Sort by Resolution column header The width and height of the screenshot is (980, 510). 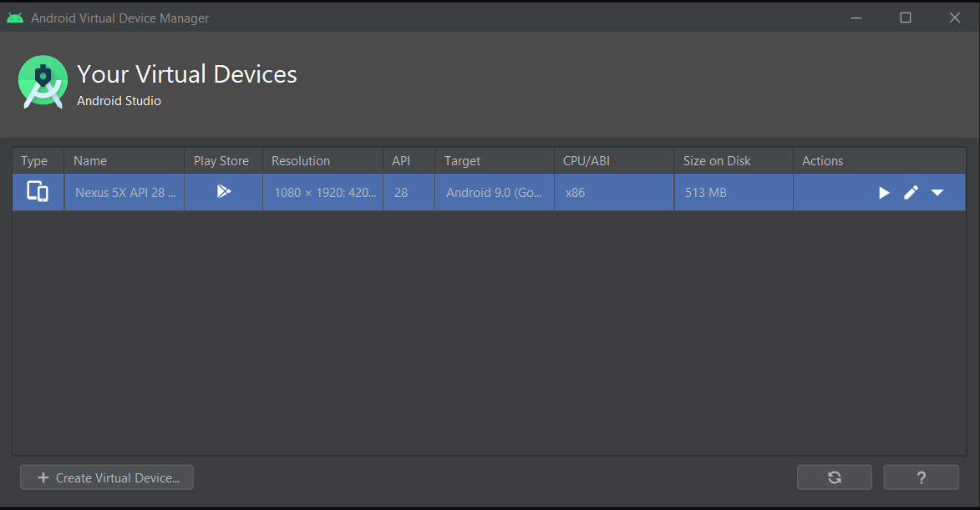[323, 161]
